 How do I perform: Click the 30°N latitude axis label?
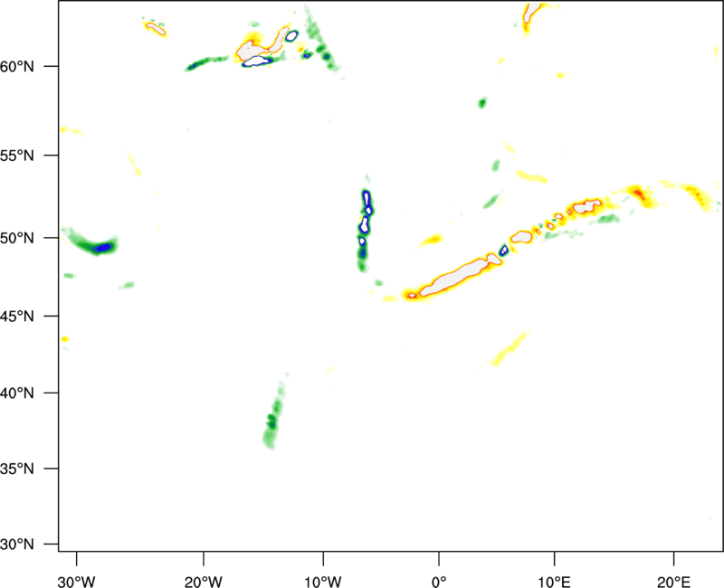pyautogui.click(x=17, y=545)
